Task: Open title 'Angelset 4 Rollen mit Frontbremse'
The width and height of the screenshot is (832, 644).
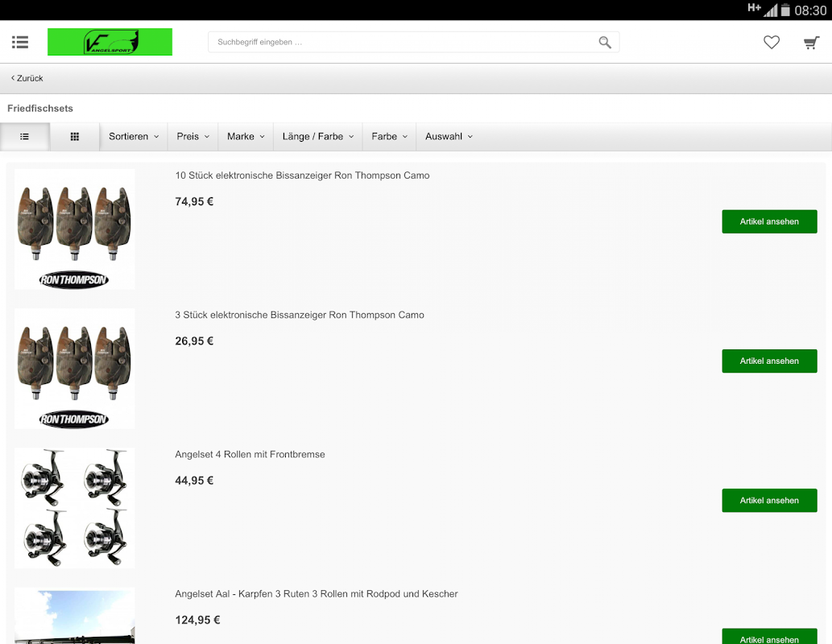Action: [x=250, y=455]
